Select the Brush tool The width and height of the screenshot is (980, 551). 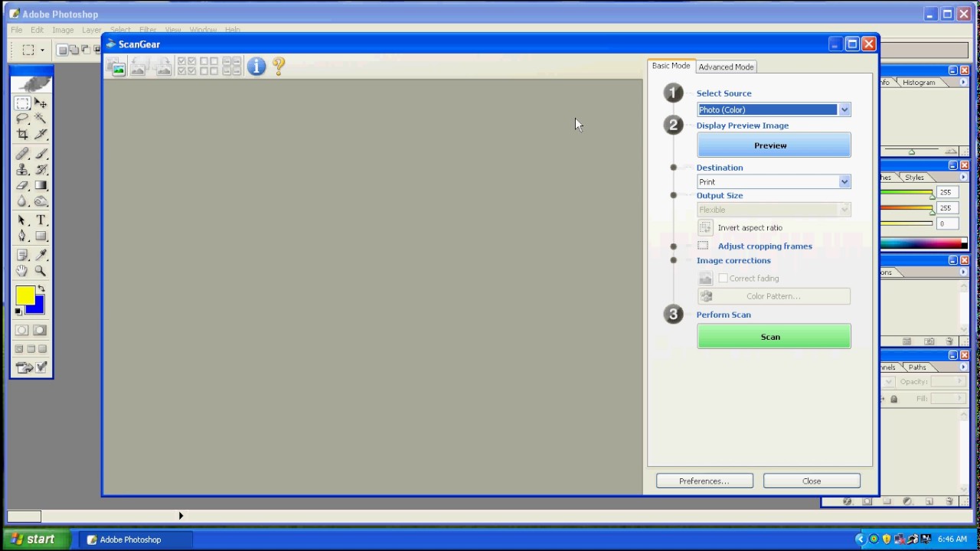coord(41,154)
